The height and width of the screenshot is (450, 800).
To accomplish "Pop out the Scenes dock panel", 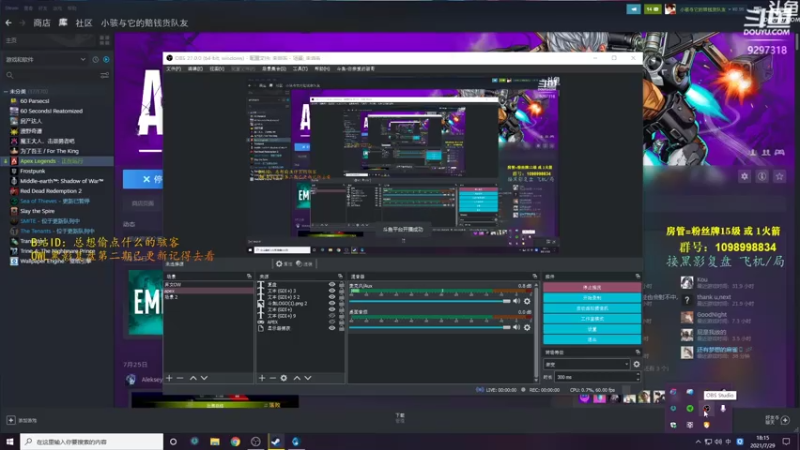I will tap(249, 276).
